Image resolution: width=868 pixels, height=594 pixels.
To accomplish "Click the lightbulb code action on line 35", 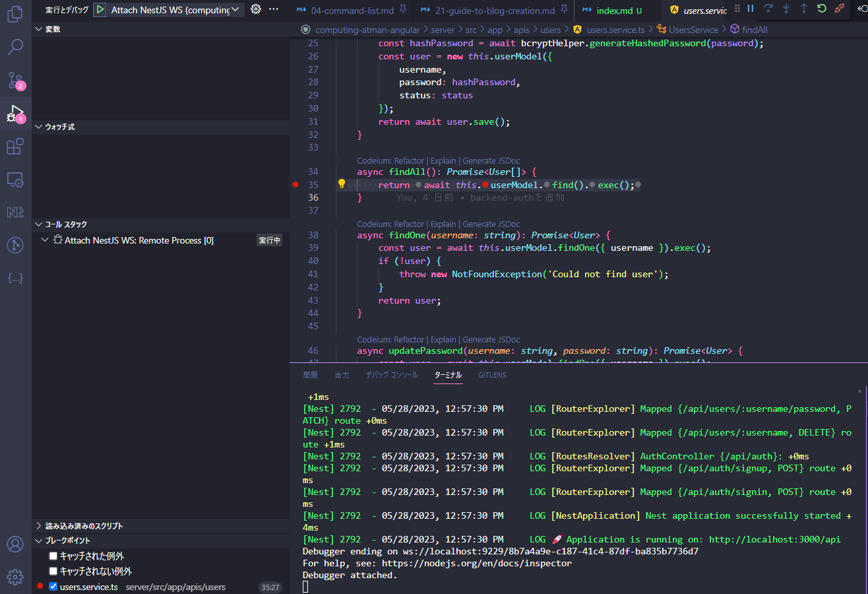I will (342, 184).
